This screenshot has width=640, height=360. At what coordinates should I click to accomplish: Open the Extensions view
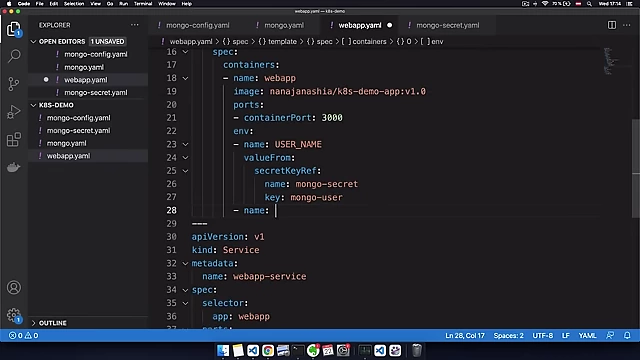pos(13,139)
